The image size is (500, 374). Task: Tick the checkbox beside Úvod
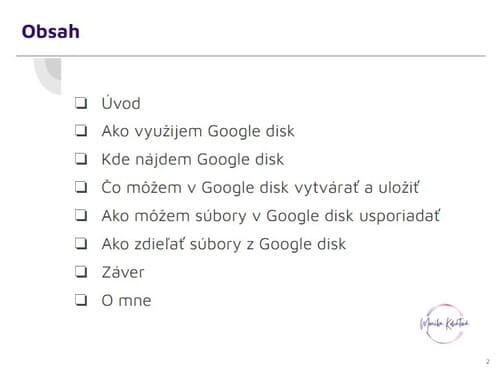pyautogui.click(x=81, y=103)
